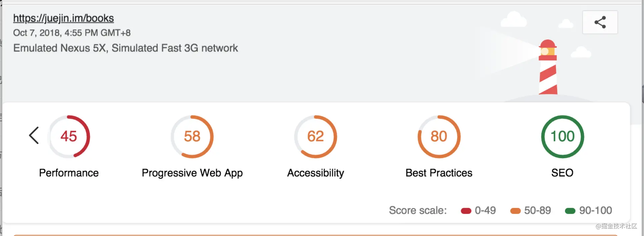
Task: Click the share icon button
Action: click(600, 22)
